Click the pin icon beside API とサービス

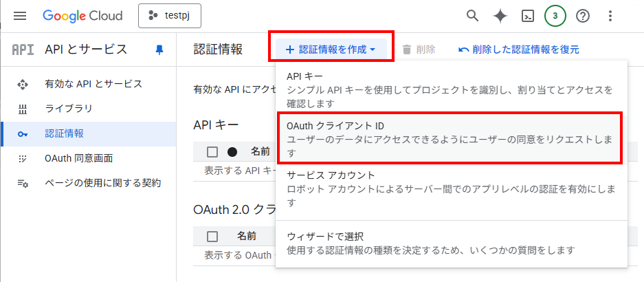[x=160, y=50]
